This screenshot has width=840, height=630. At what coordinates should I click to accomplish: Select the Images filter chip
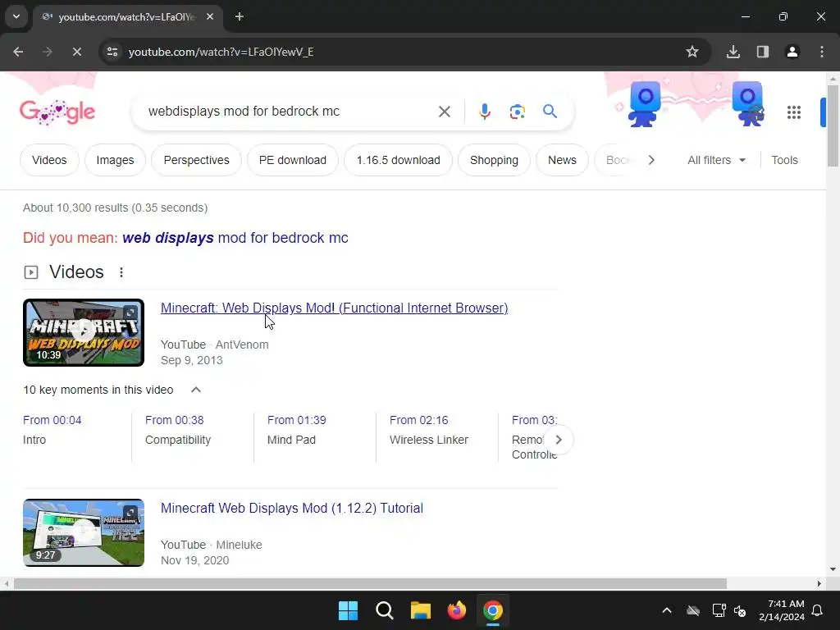click(115, 160)
